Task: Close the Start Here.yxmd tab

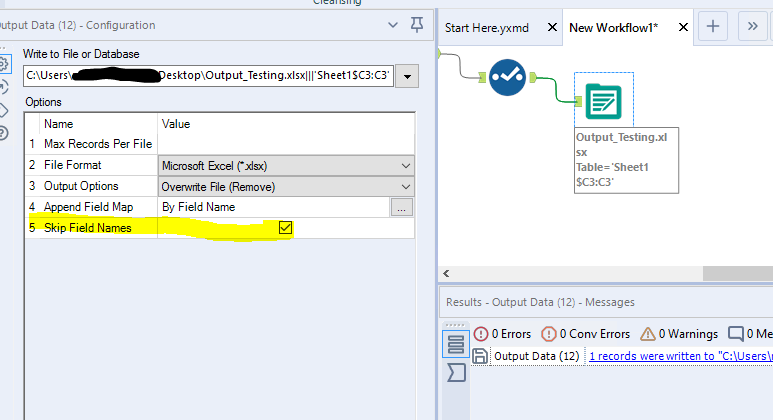Action: (x=553, y=27)
